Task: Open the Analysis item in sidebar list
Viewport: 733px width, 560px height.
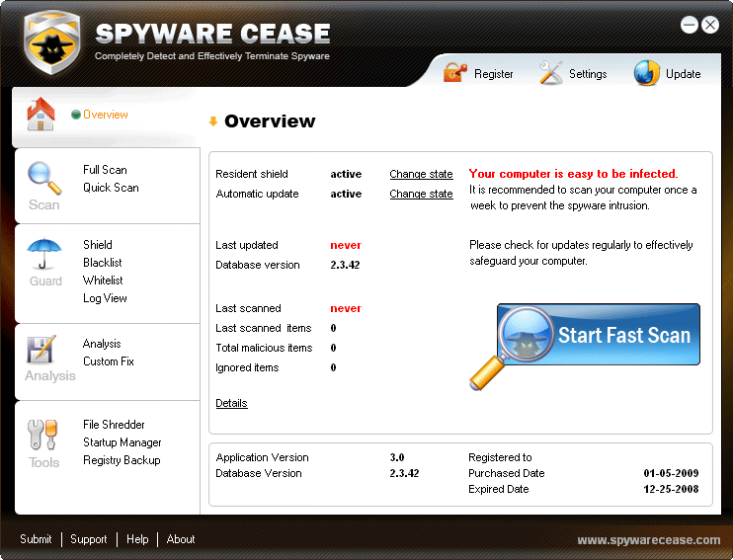Action: click(102, 344)
